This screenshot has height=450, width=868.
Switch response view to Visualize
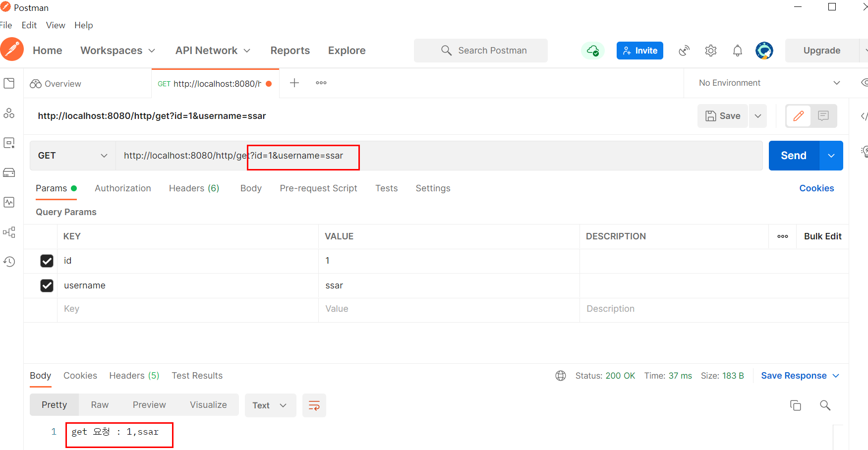pos(209,405)
